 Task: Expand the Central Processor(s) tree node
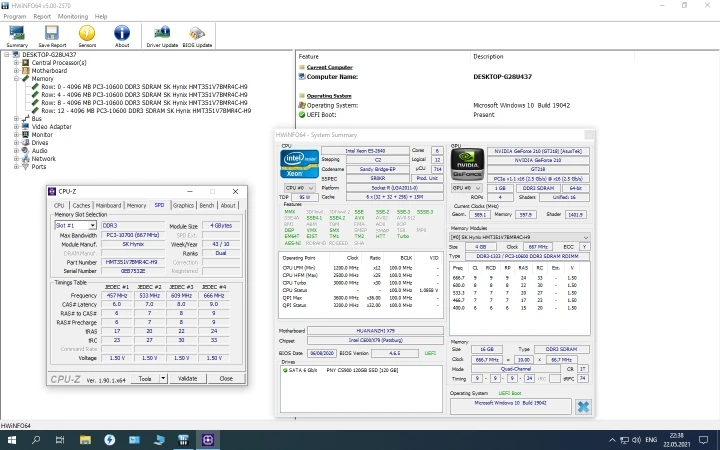[17, 63]
